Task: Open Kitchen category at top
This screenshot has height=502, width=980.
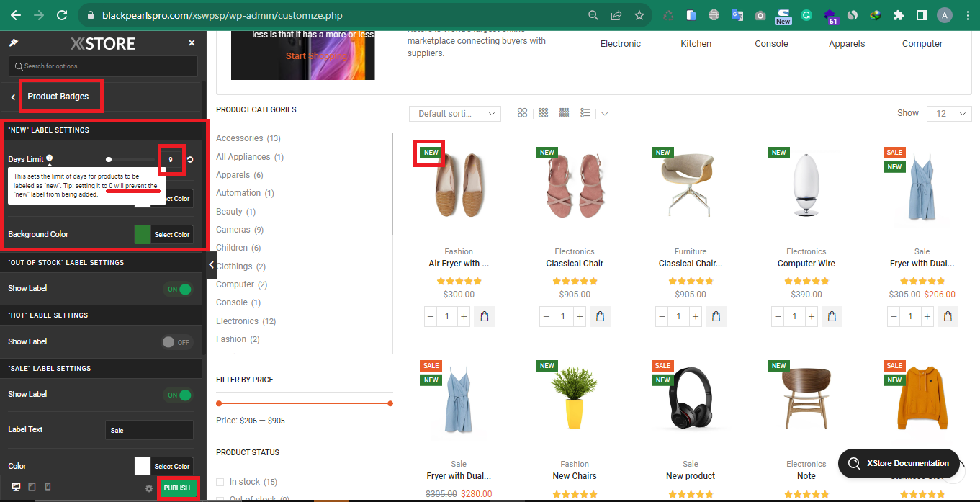Action: [696, 43]
